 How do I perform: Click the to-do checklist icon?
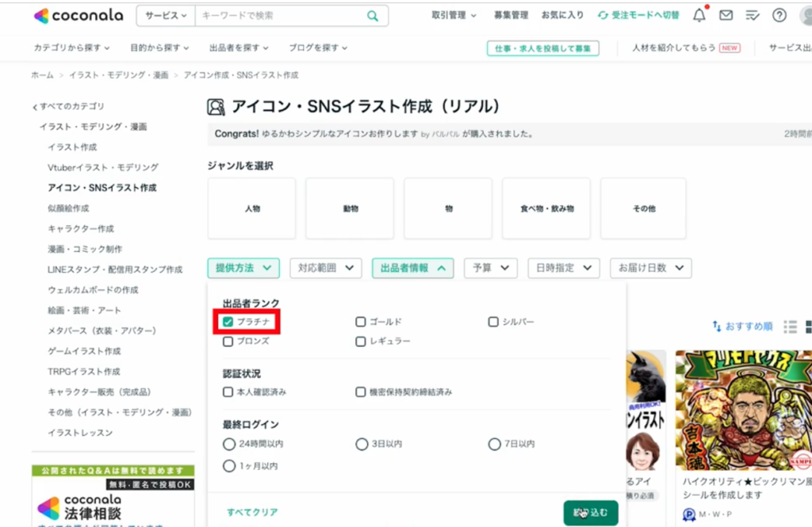(x=752, y=15)
